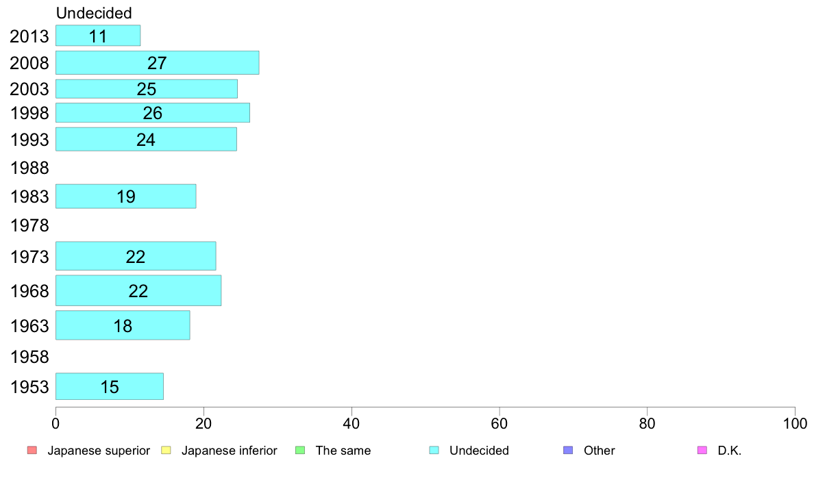This screenshot has height=504, width=814.
Task: Click the pink D.K. legend swatch
Action: [x=702, y=450]
